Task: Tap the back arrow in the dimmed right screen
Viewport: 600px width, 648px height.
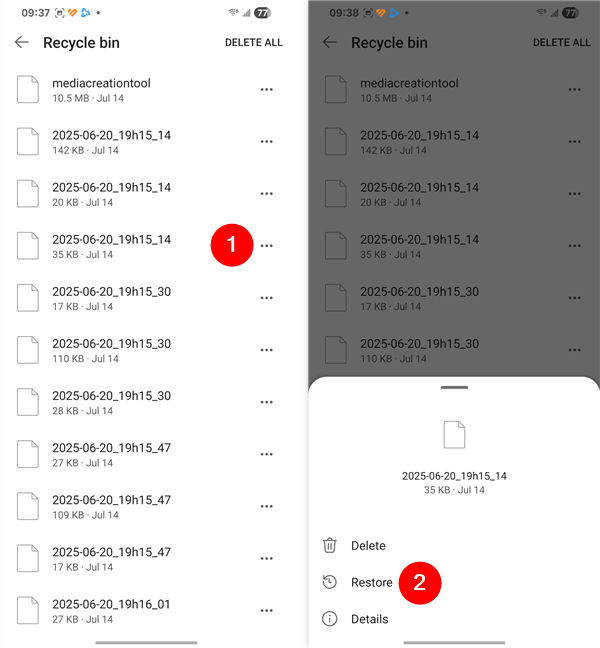Action: click(x=329, y=42)
